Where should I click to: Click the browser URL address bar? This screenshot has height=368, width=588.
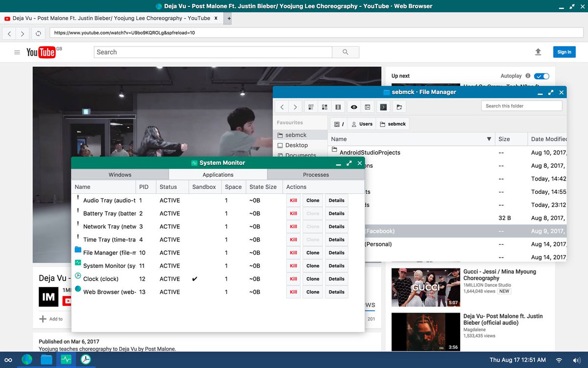316,33
